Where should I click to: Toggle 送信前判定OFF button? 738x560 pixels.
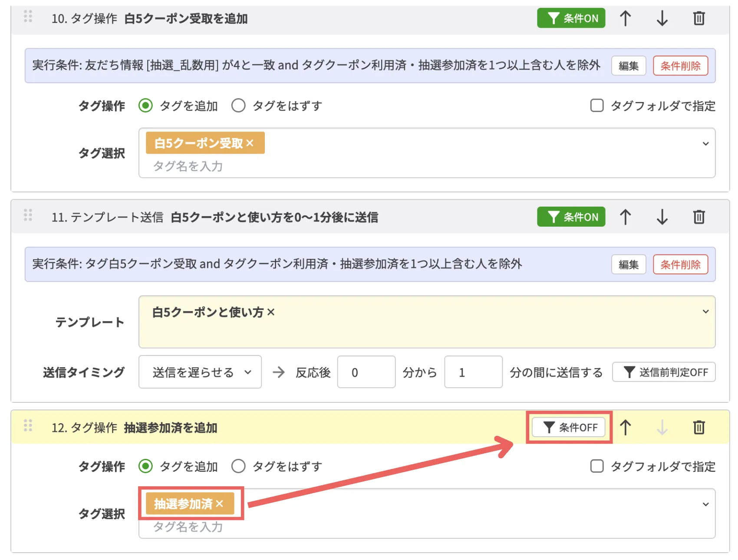click(x=664, y=372)
